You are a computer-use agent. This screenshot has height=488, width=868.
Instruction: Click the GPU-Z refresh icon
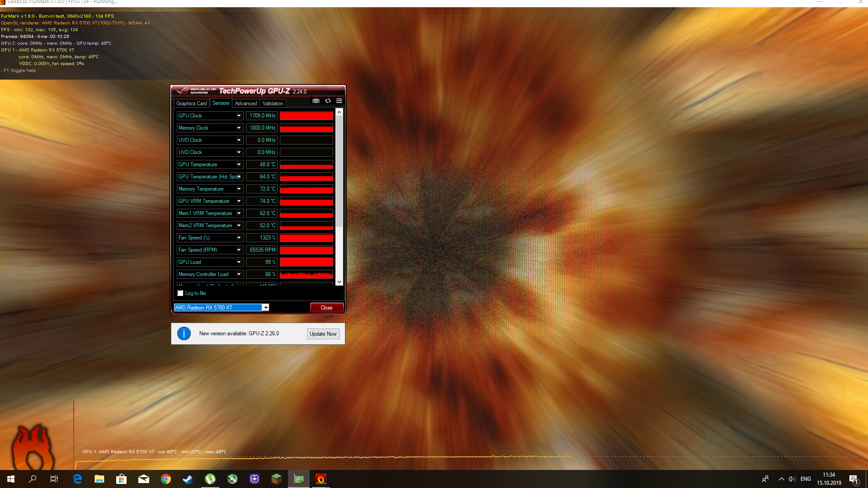(328, 101)
